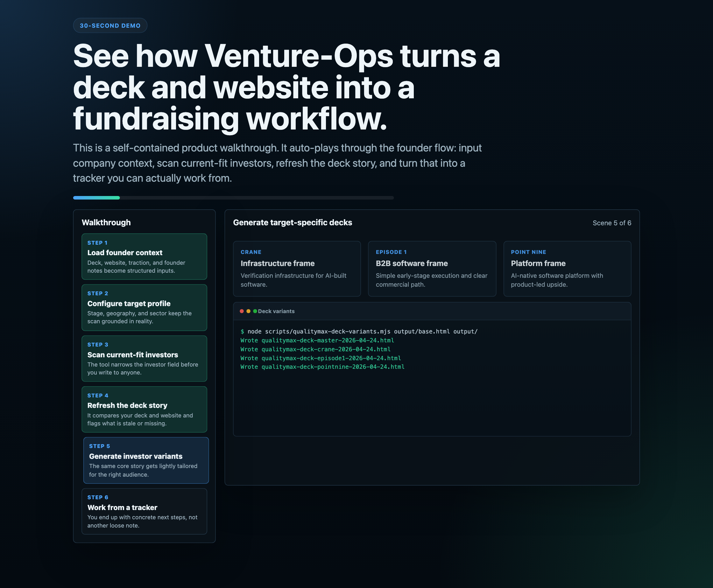Click the qualitymax-deck-pointnine output line
Image resolution: width=713 pixels, height=588 pixels.
[x=322, y=367]
